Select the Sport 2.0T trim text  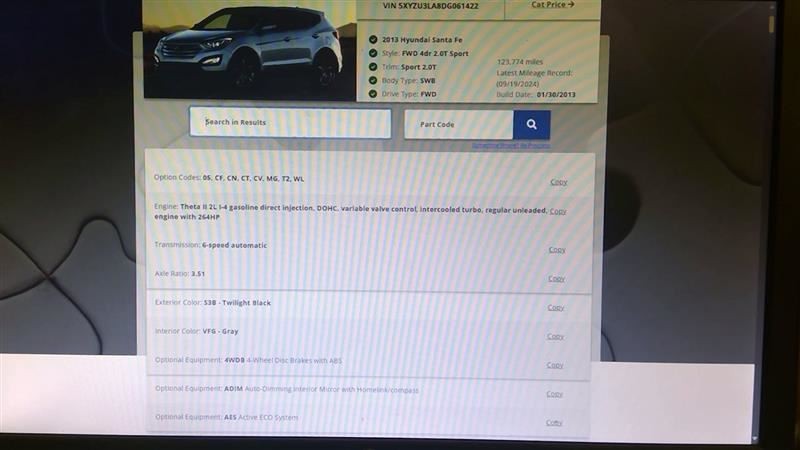point(419,67)
